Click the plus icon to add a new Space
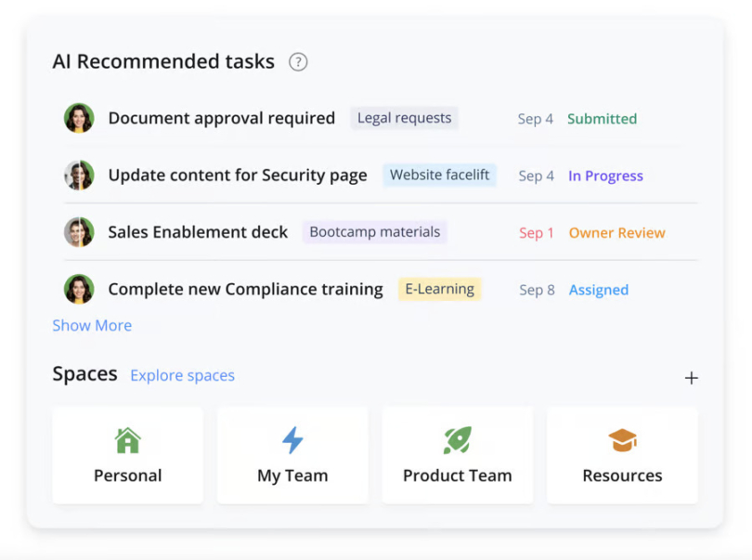Viewport: 752px width, 560px height. coord(692,378)
